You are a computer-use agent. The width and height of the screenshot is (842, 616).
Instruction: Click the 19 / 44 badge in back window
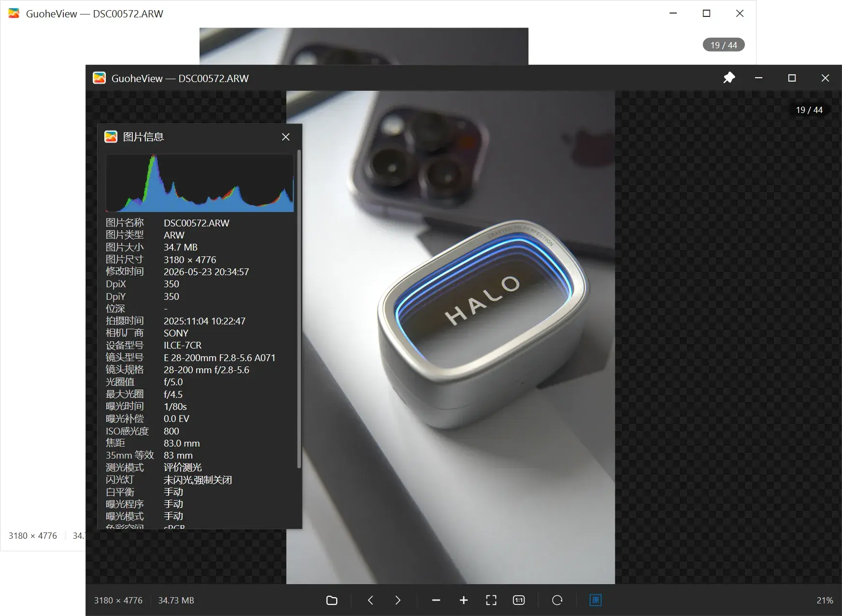[x=724, y=45]
